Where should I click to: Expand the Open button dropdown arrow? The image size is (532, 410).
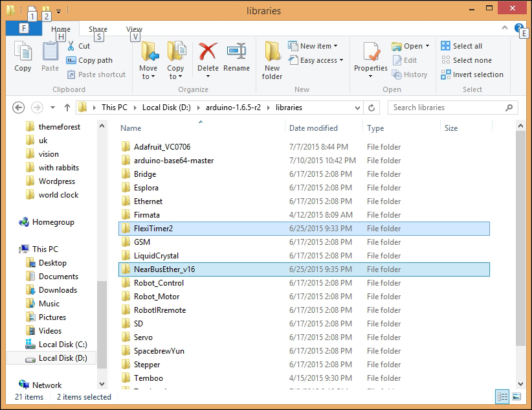click(x=428, y=46)
